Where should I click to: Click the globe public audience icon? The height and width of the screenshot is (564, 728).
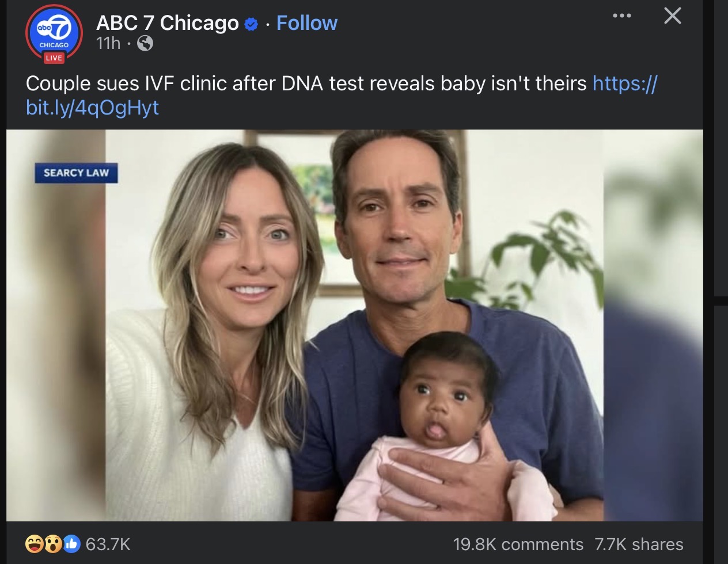(x=145, y=43)
